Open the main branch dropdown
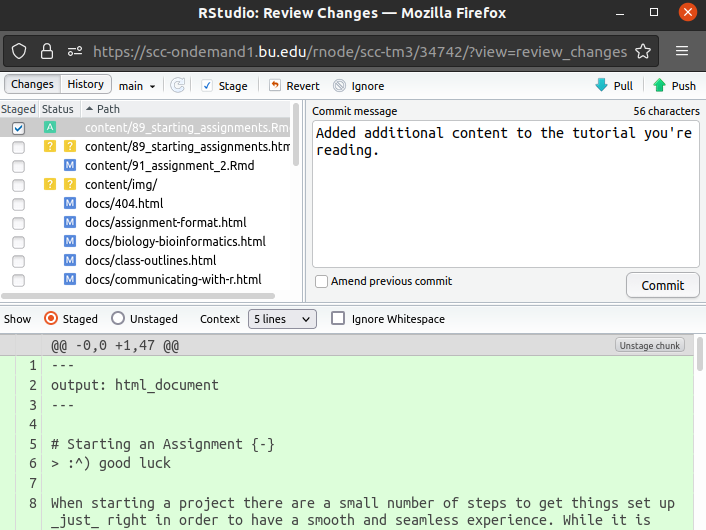This screenshot has width=706, height=530. tap(137, 86)
